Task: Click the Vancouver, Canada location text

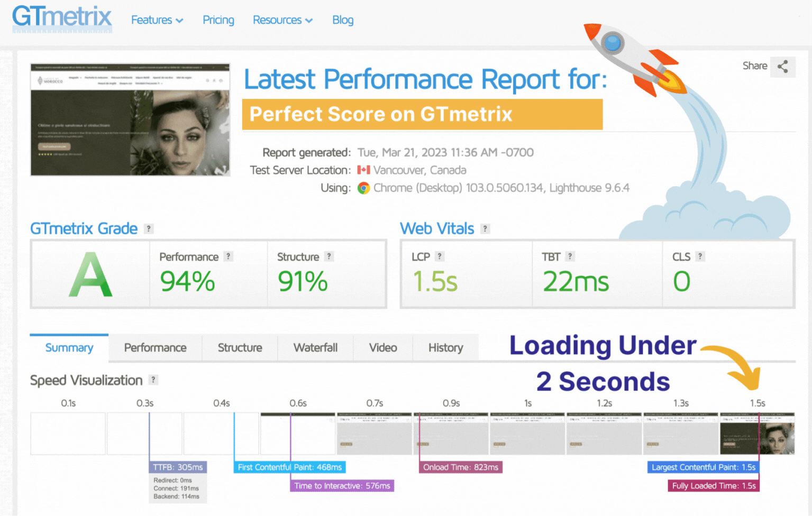Action: (420, 170)
